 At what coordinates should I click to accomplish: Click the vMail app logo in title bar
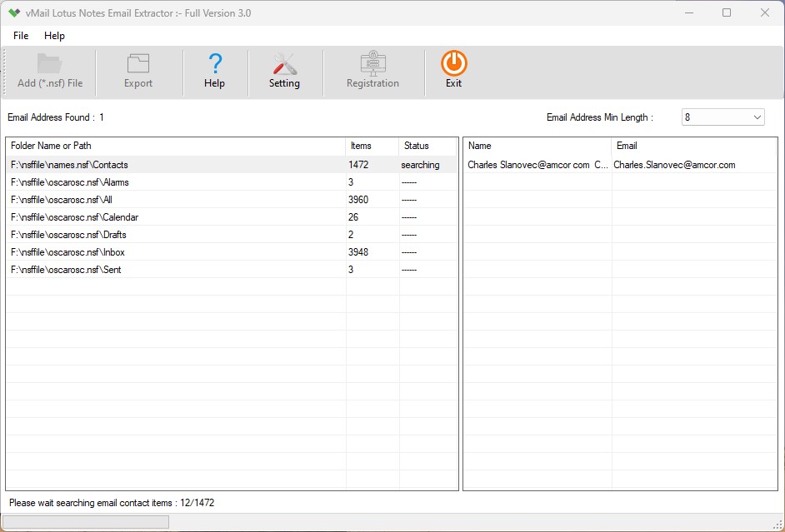pos(14,13)
